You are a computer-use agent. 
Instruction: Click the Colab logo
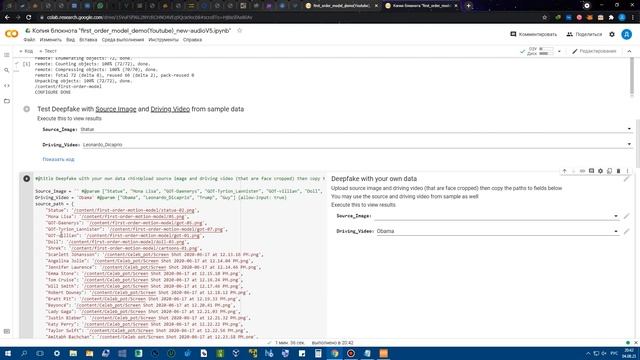[x=11, y=34]
